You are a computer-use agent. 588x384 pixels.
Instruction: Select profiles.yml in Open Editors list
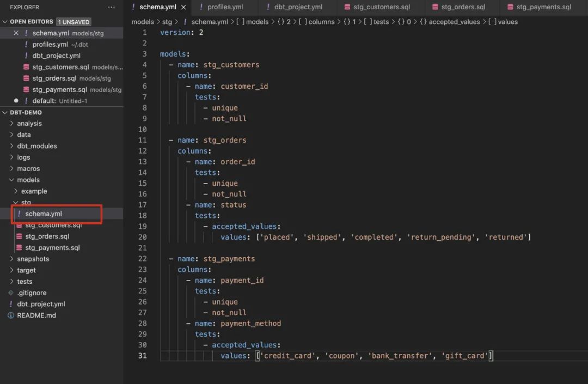point(62,44)
